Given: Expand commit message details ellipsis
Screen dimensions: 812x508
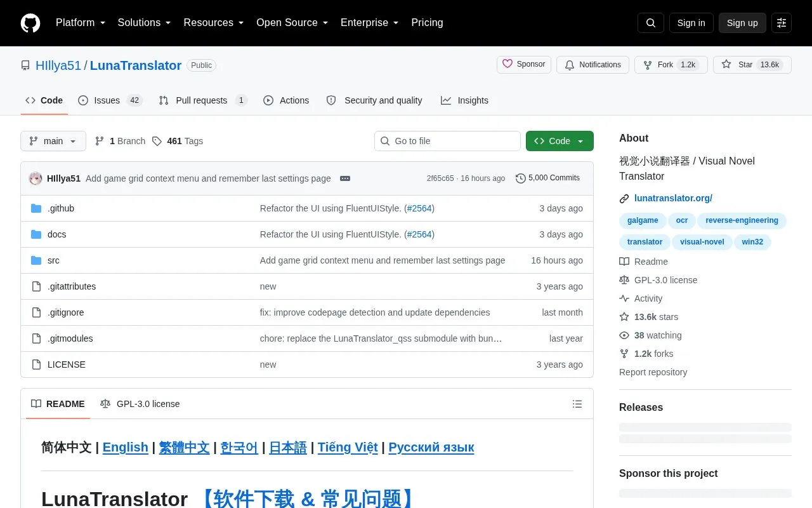Looking at the screenshot, I should (345, 178).
